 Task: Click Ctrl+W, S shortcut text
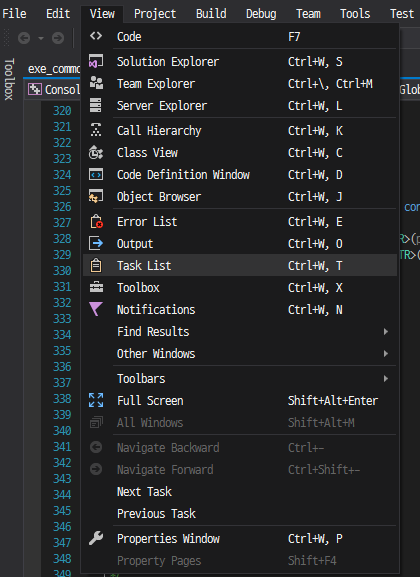pos(315,61)
